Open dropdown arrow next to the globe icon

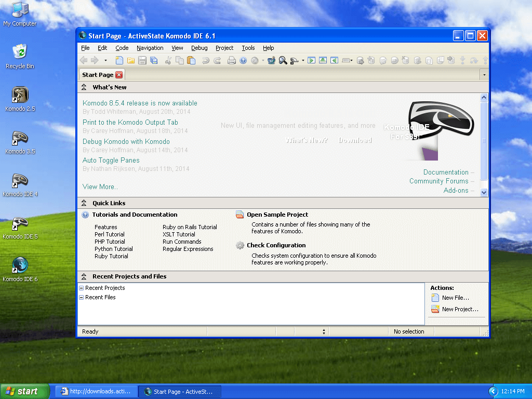coord(263,60)
